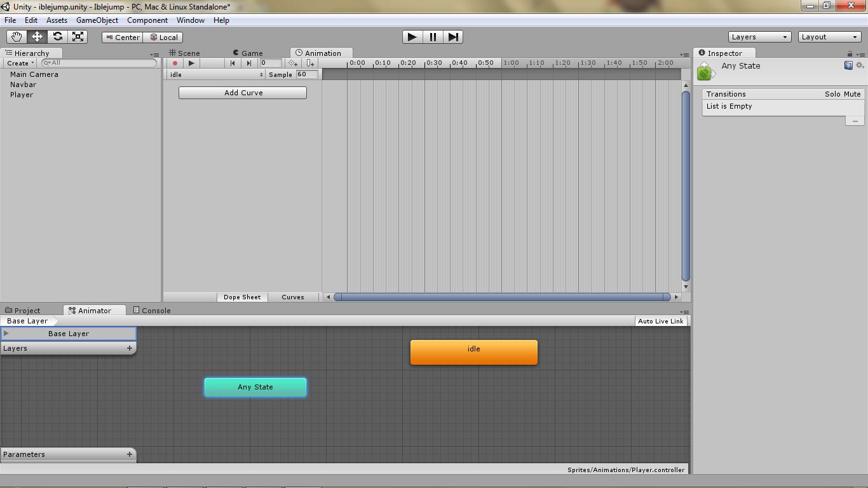Open the Window menu

pyautogui.click(x=191, y=20)
